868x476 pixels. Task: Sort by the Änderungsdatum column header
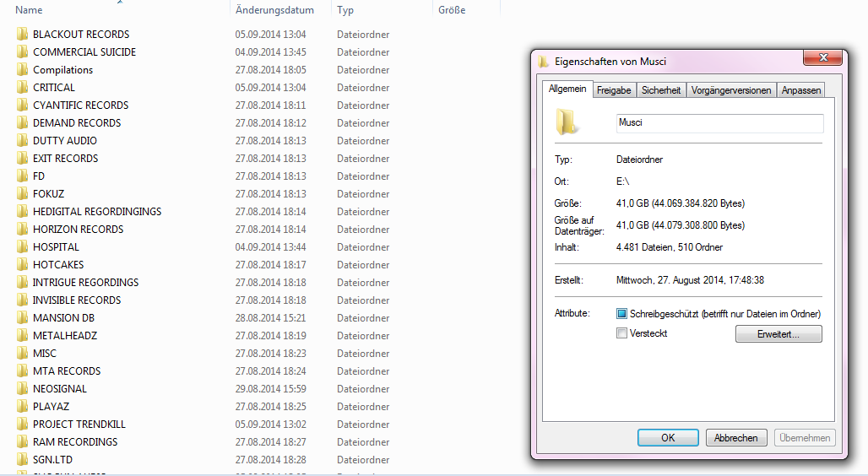click(274, 10)
